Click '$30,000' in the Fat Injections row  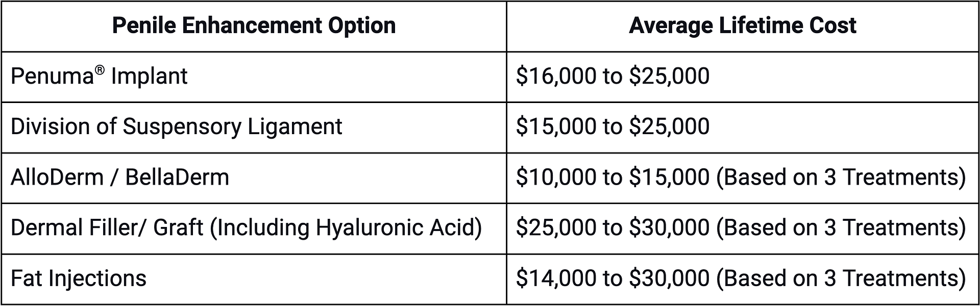(669, 278)
